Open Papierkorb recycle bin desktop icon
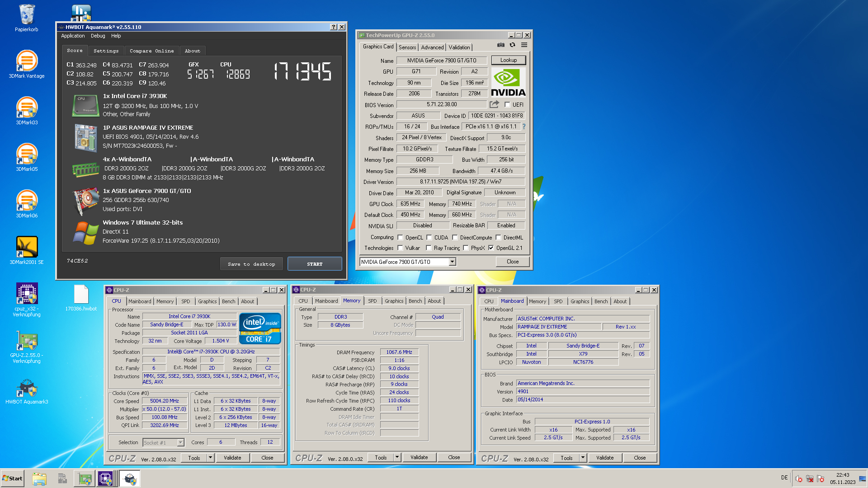This screenshot has height=488, width=868. click(27, 18)
